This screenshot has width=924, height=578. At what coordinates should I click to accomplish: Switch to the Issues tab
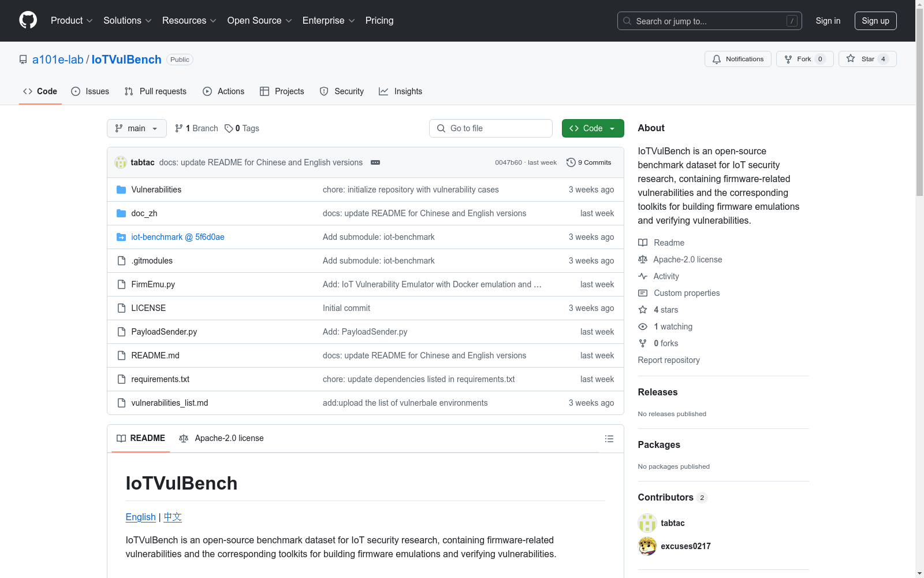point(90,91)
